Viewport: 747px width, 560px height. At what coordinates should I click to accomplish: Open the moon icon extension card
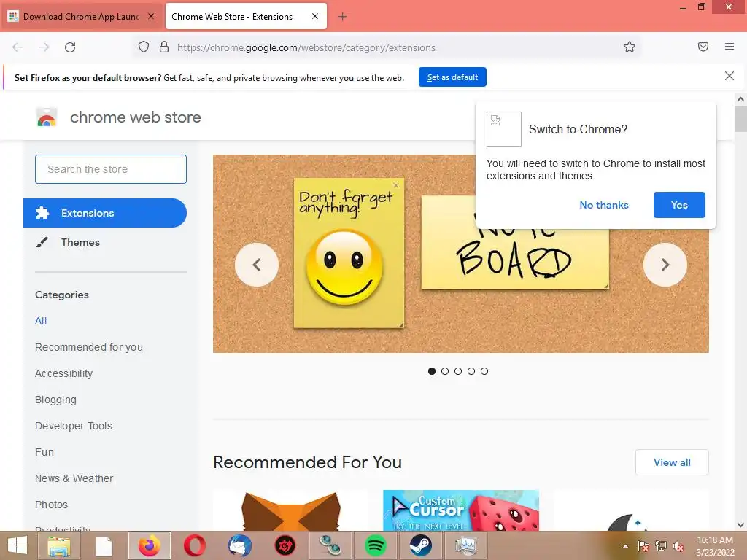pos(631,510)
